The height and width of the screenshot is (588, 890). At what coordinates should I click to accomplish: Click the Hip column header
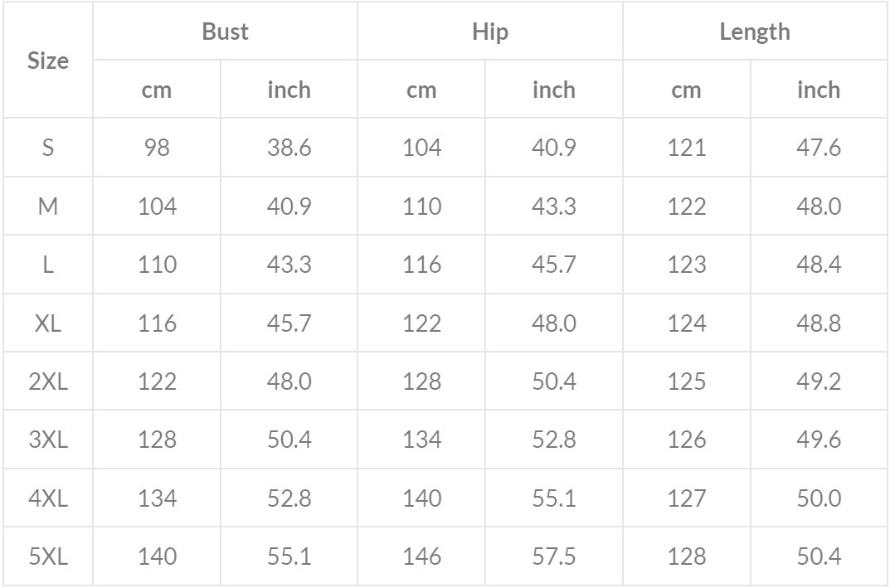(489, 32)
